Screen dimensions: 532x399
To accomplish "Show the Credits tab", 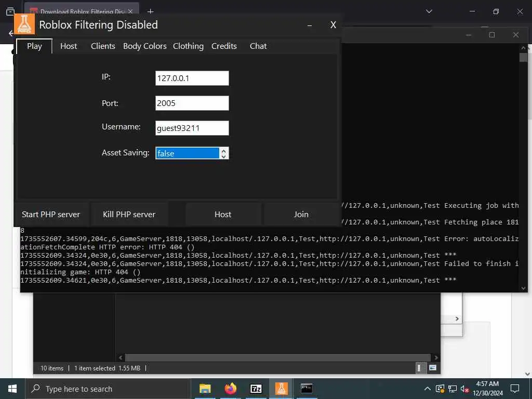I will (224, 46).
